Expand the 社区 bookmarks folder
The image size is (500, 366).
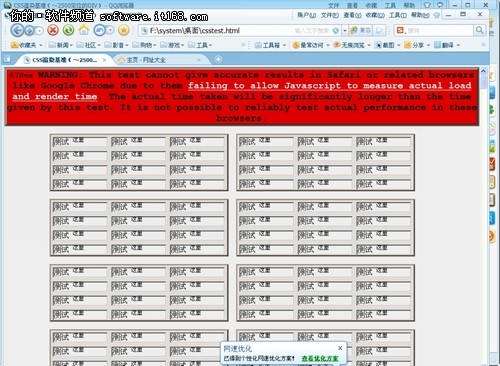click(x=89, y=45)
